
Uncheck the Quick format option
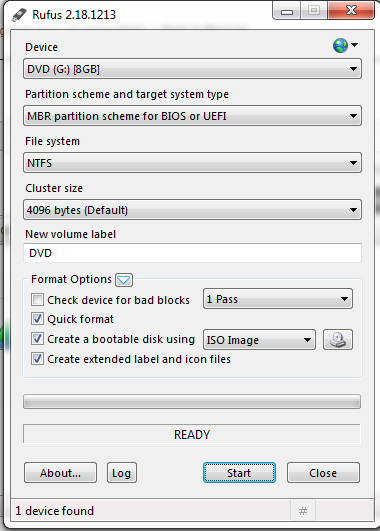pyautogui.click(x=37, y=319)
